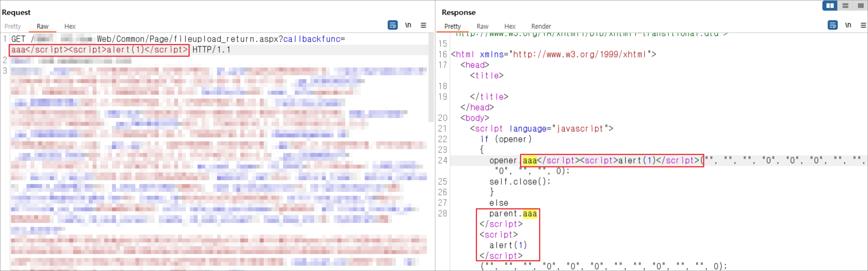The image size is (868, 271).
Task: Click the Request panel heading
Action: [x=16, y=12]
